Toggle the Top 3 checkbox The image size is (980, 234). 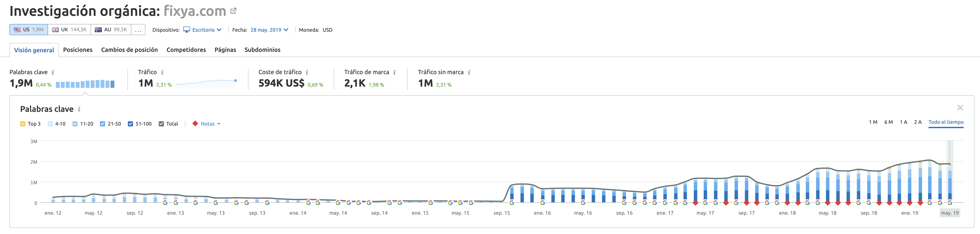(23, 124)
